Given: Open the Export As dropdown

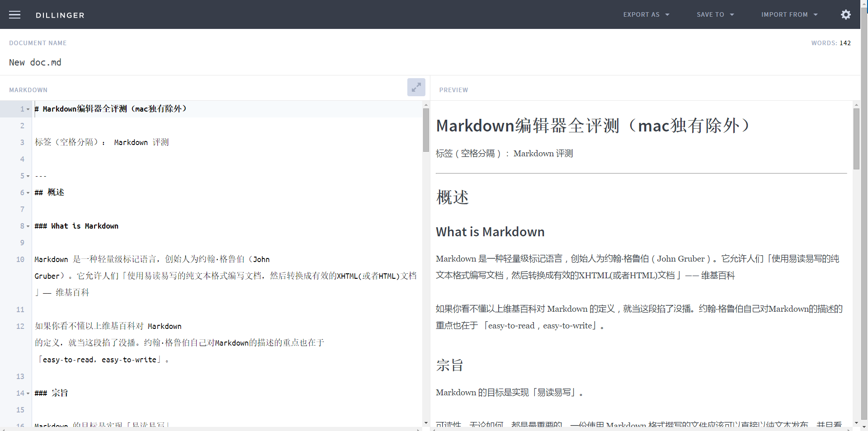Looking at the screenshot, I should tap(646, 14).
